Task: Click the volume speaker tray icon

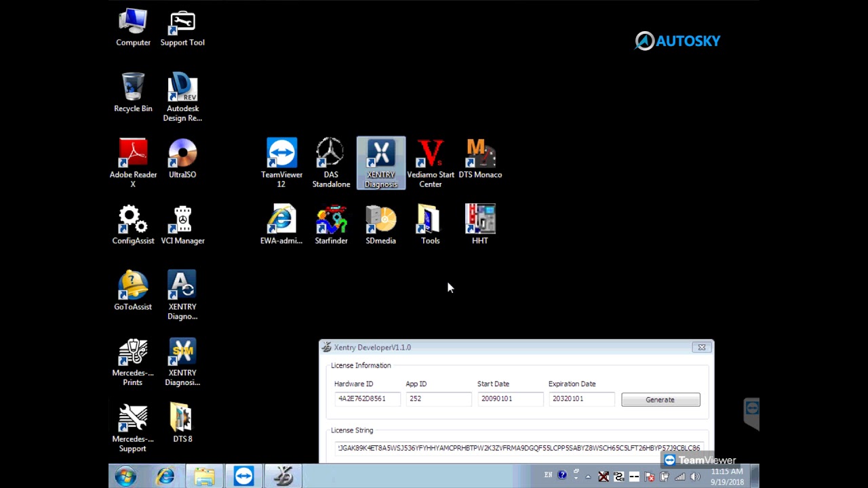Action: pos(695,477)
